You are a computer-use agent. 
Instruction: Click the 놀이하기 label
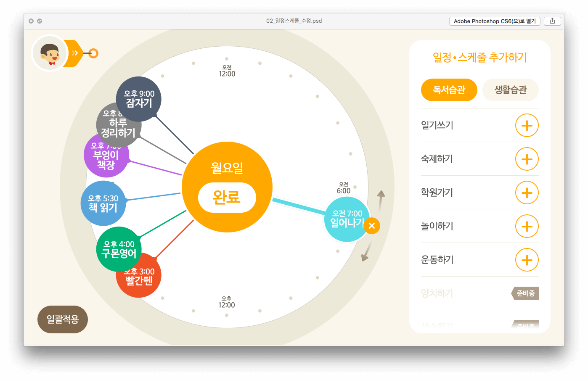[x=437, y=226]
